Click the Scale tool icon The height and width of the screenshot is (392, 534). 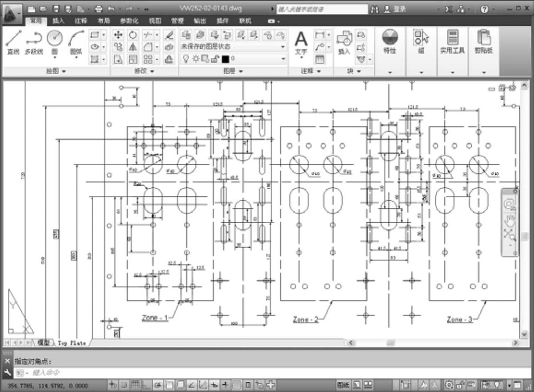pos(133,59)
